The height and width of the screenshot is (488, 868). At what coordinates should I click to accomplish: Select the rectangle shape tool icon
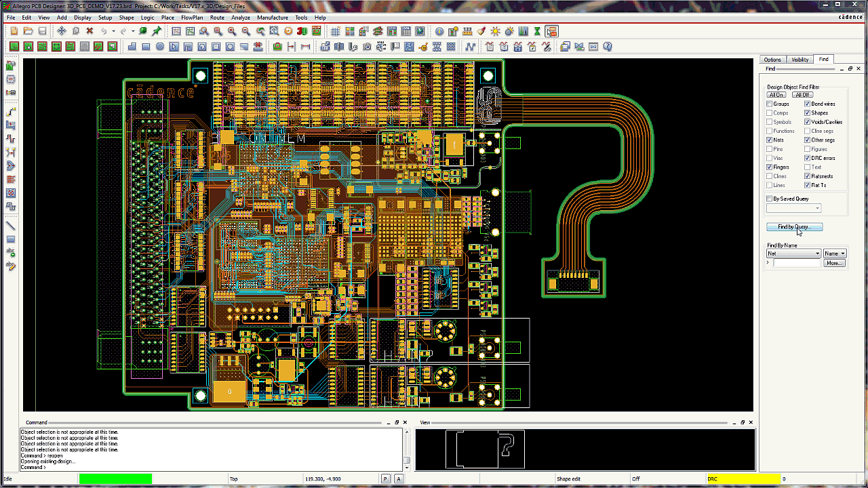(146, 47)
